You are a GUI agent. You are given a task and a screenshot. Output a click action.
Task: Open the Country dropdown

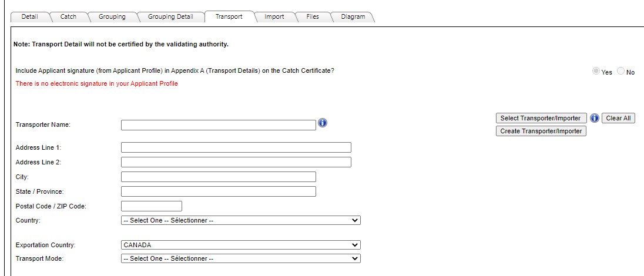click(241, 220)
